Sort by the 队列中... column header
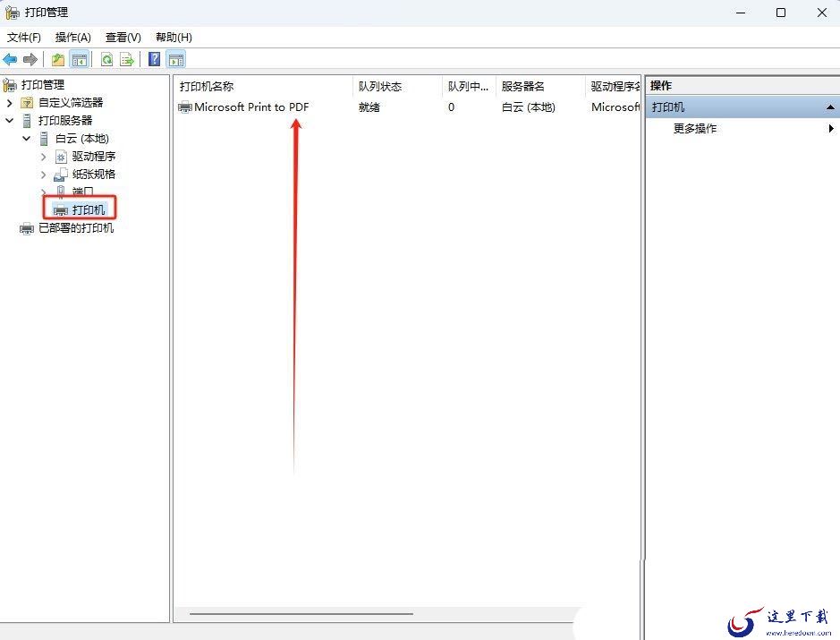Viewport: 840px width, 640px height. point(469,86)
